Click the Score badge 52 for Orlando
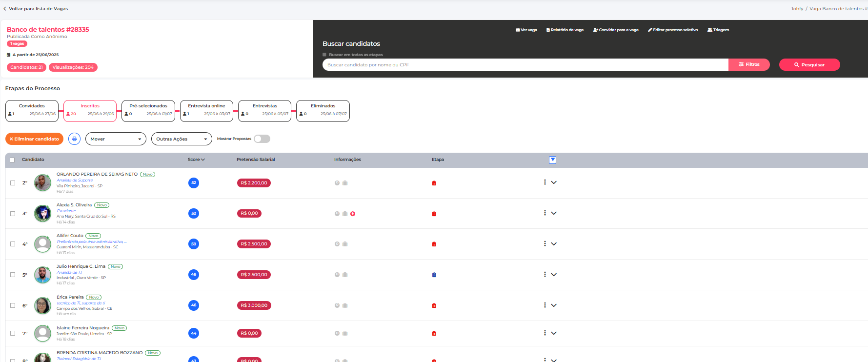 click(x=194, y=183)
